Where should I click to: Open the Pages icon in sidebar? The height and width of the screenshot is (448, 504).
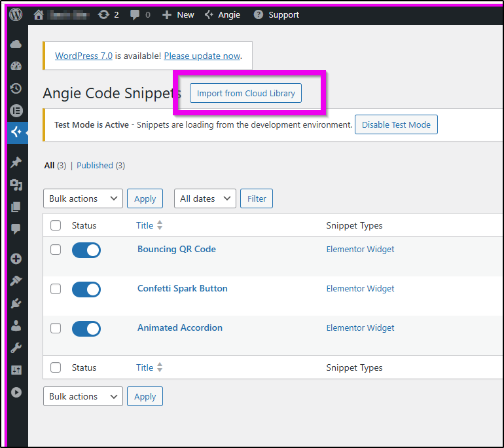(16, 207)
